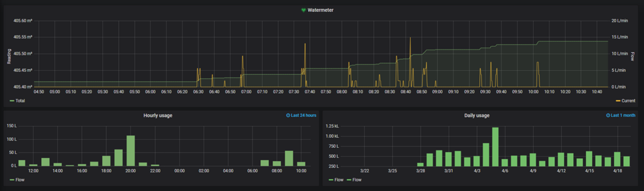
Task: Open the Daily usage panel title menu
Action: (x=477, y=116)
